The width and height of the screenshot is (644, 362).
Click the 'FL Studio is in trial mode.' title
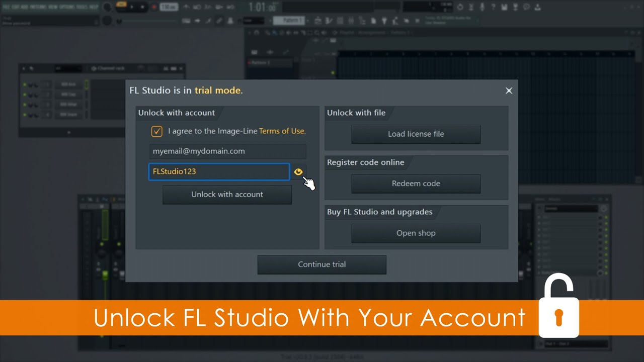(186, 90)
